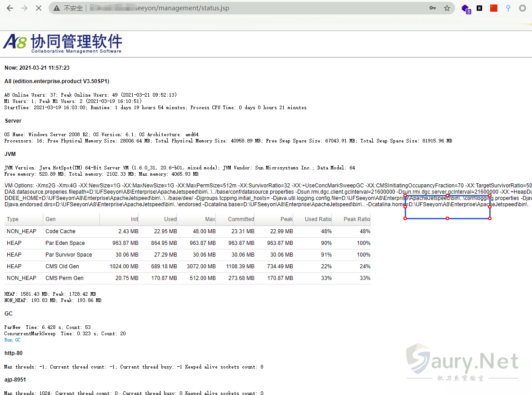Open the China flag translation extension
Viewport: 532px width, 395px height.
coord(493,8)
